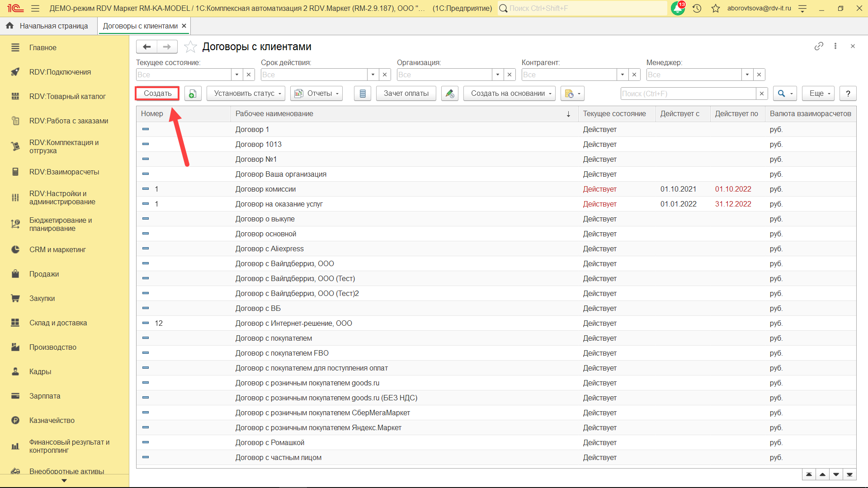Expand the Текущее состояние filter dropdown
Screen dimensions: 868x488
(237, 75)
